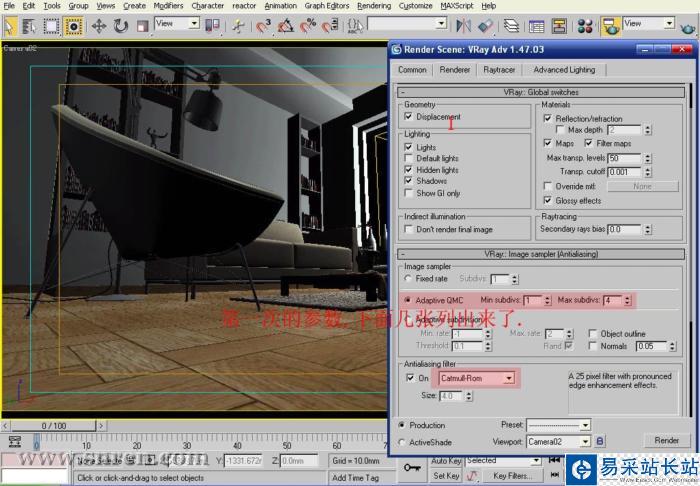
Task: Activate the Select and Rotate tool
Action: click(121, 26)
